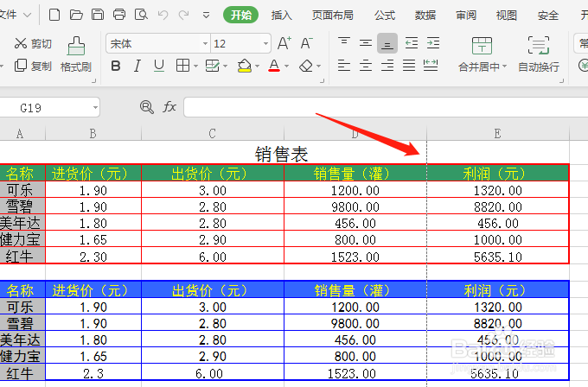Align text to bottom of cell
The image size is (588, 387).
pyautogui.click(x=387, y=43)
